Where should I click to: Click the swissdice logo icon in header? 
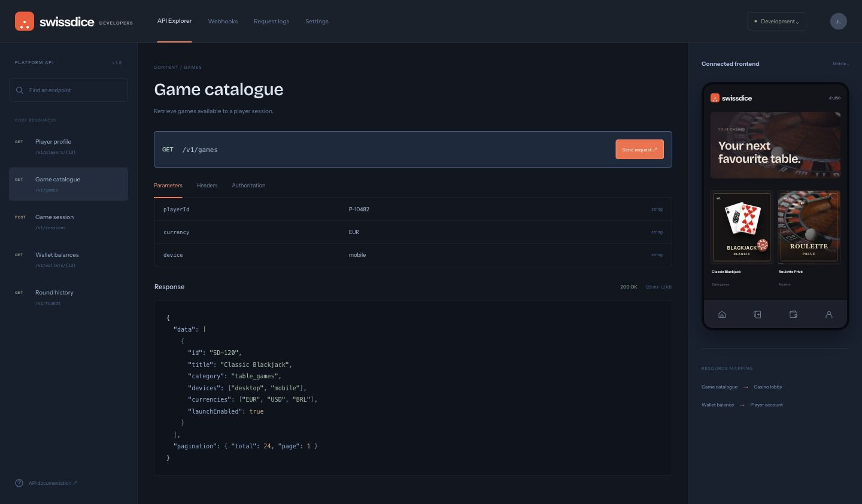coord(25,22)
